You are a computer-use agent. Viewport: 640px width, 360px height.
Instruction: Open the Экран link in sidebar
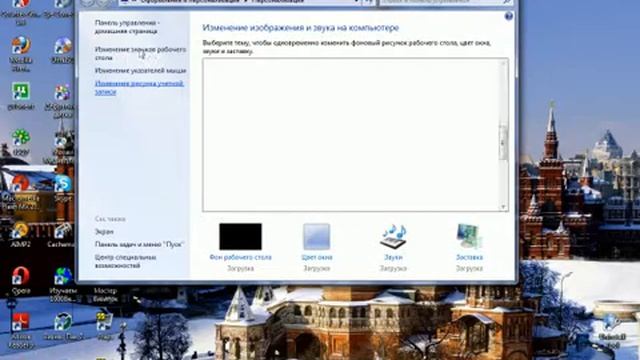point(104,231)
